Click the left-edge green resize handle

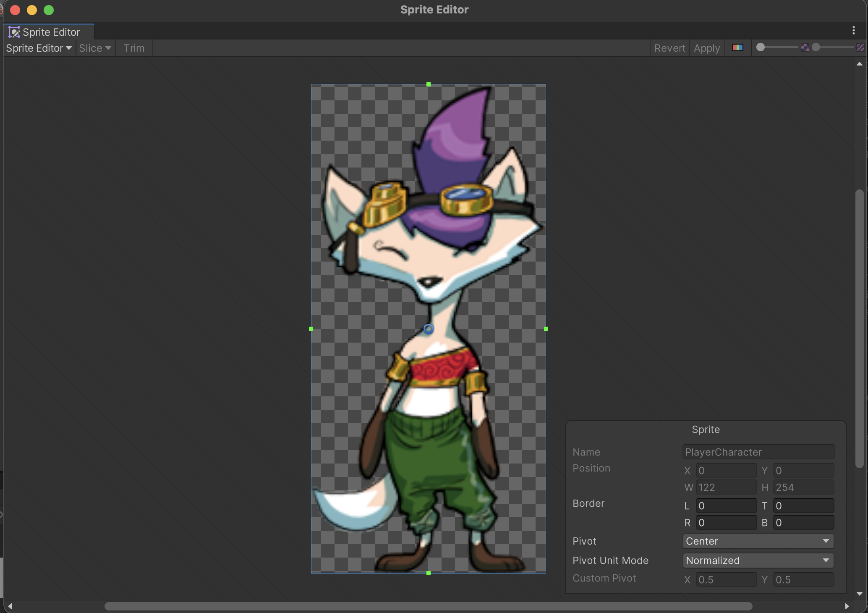311,329
